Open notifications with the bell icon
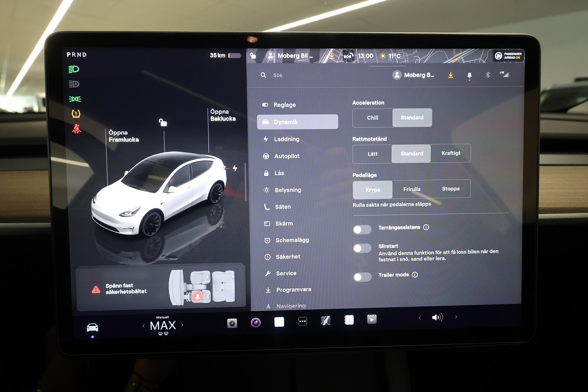The height and width of the screenshot is (392, 588). click(x=469, y=75)
